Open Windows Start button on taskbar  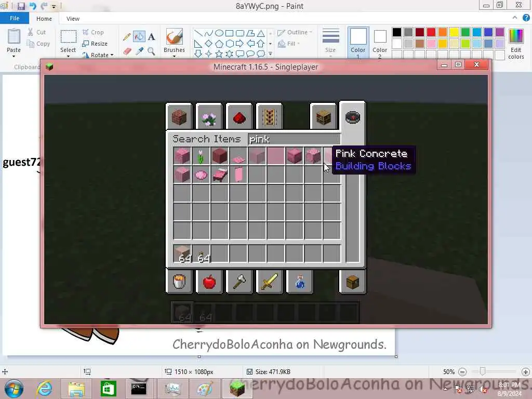coord(14,389)
